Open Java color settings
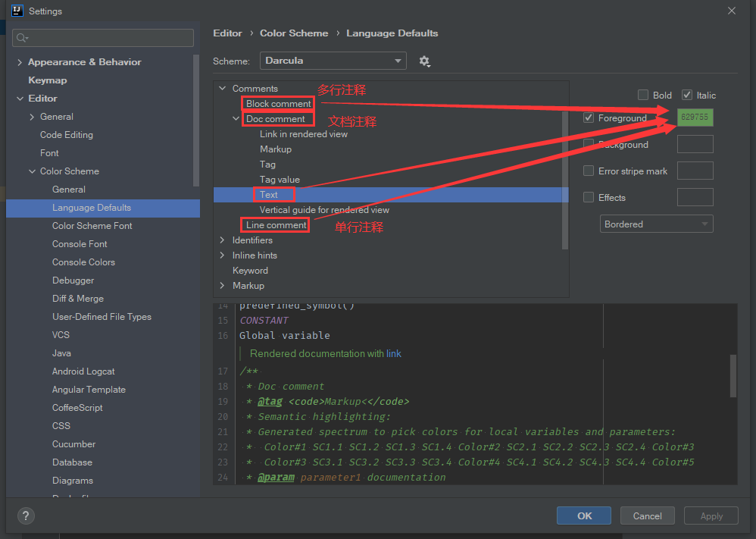Screen dimensions: 756x539 click(61, 353)
